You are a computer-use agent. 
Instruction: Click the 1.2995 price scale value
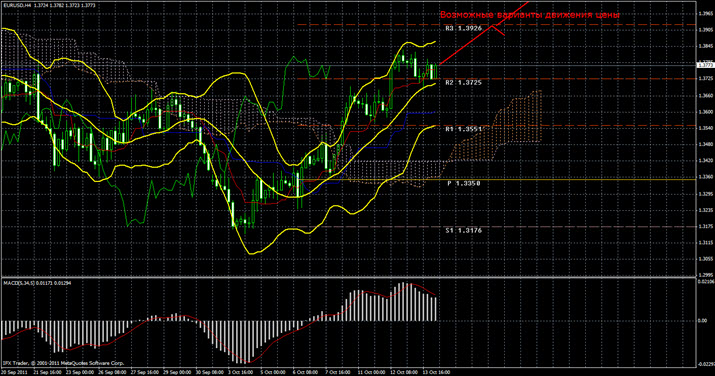pos(705,274)
